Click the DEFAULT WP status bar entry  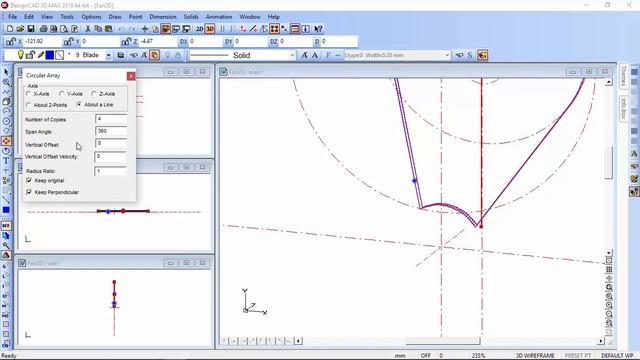617,356
